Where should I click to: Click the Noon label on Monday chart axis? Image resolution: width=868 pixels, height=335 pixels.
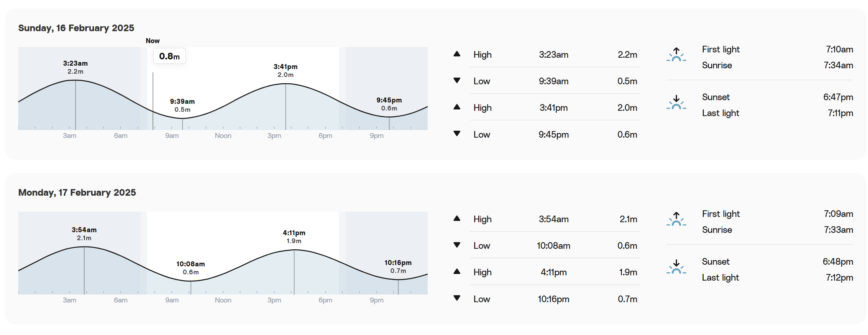click(223, 300)
